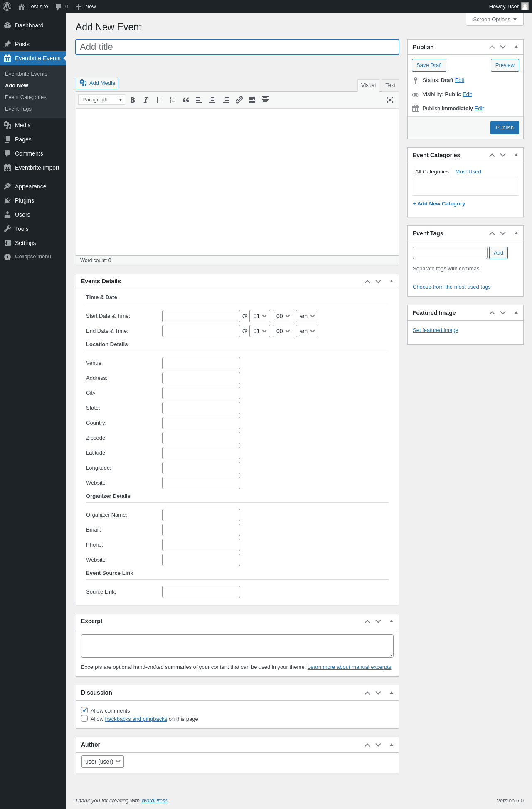
Task: Click the Venue input field
Action: pos(201,363)
